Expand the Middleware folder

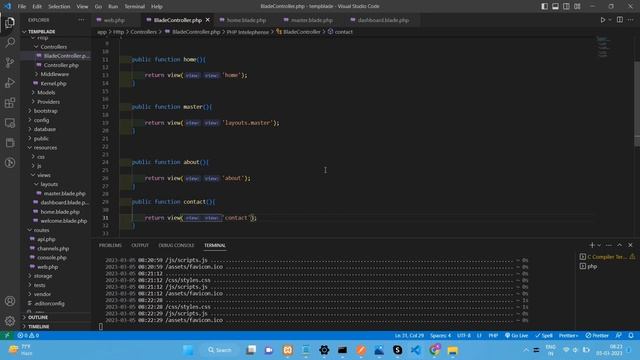click(54, 74)
